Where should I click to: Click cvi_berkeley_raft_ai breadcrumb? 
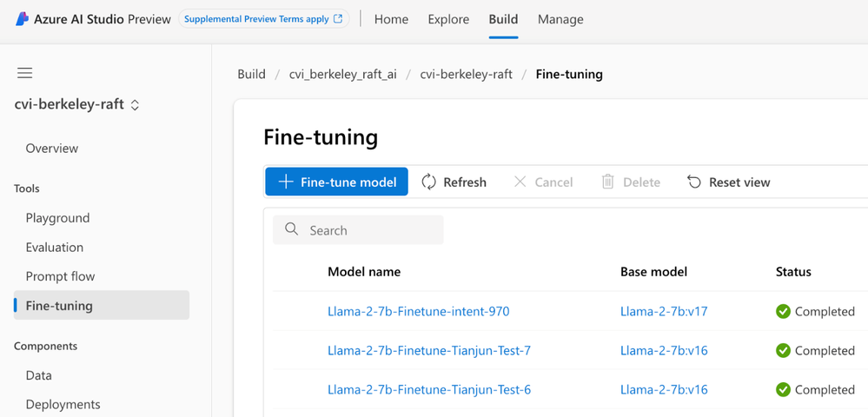coord(342,74)
